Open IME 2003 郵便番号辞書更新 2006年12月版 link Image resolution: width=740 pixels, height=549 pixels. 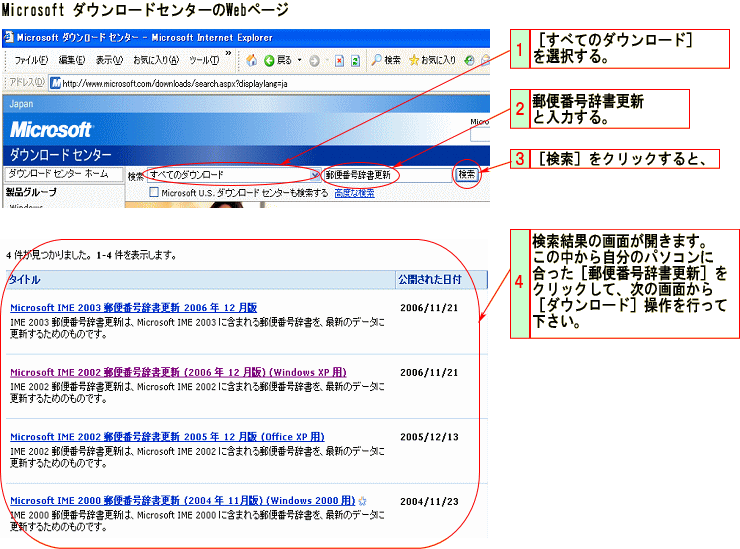134,308
